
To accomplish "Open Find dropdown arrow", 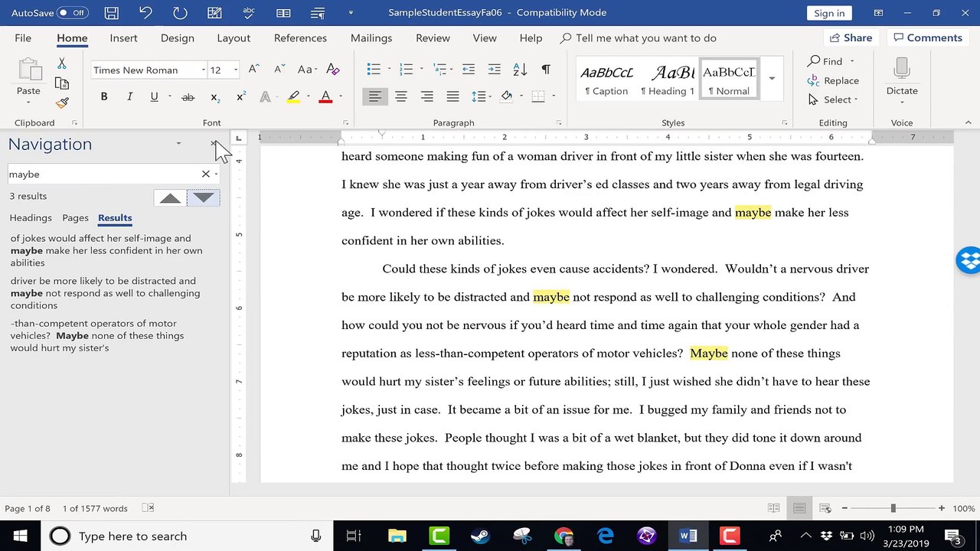I will [x=851, y=61].
